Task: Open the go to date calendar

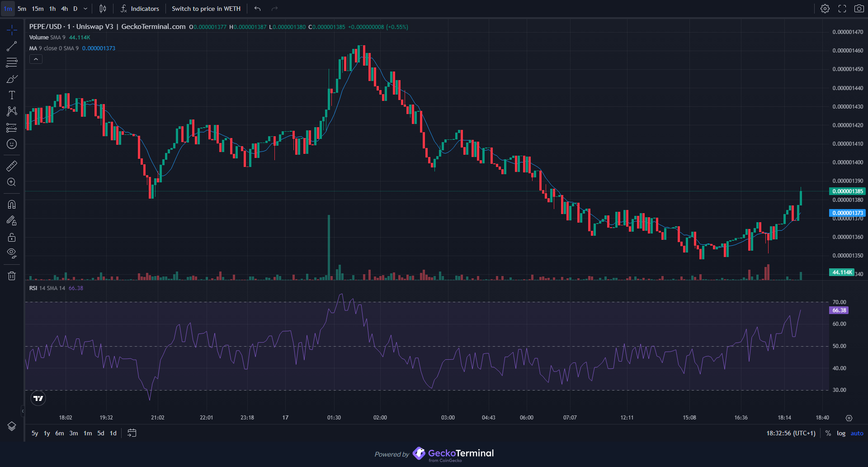Action: [x=132, y=434]
